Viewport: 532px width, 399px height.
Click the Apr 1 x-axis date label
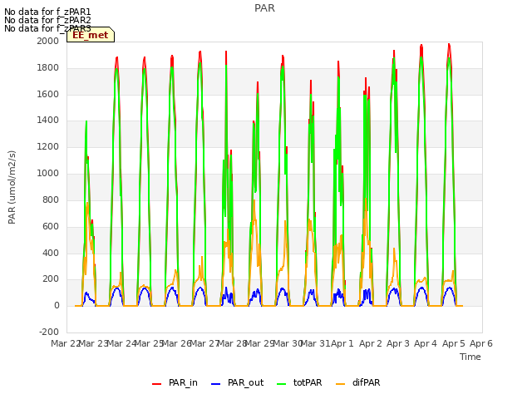click(x=342, y=343)
